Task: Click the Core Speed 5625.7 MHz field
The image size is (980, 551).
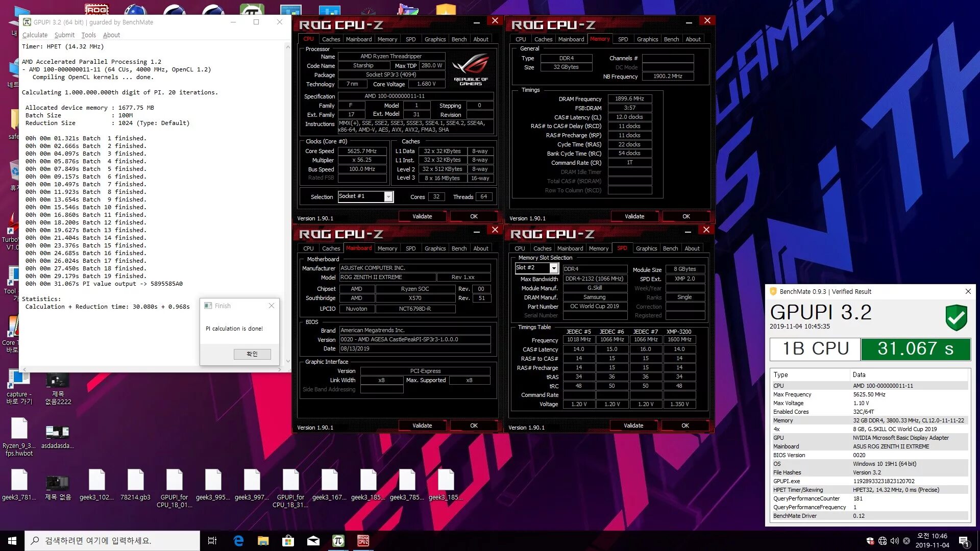Action: click(362, 151)
